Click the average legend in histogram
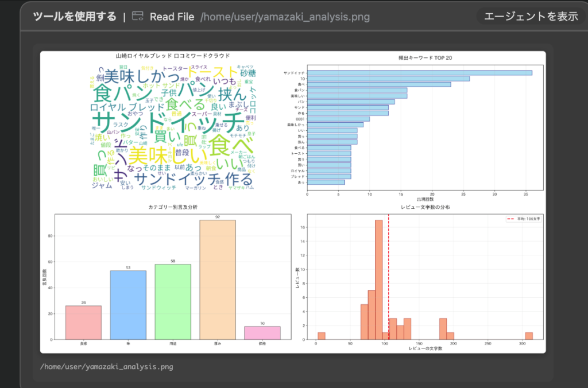This screenshot has width=588, height=388. pos(523,219)
